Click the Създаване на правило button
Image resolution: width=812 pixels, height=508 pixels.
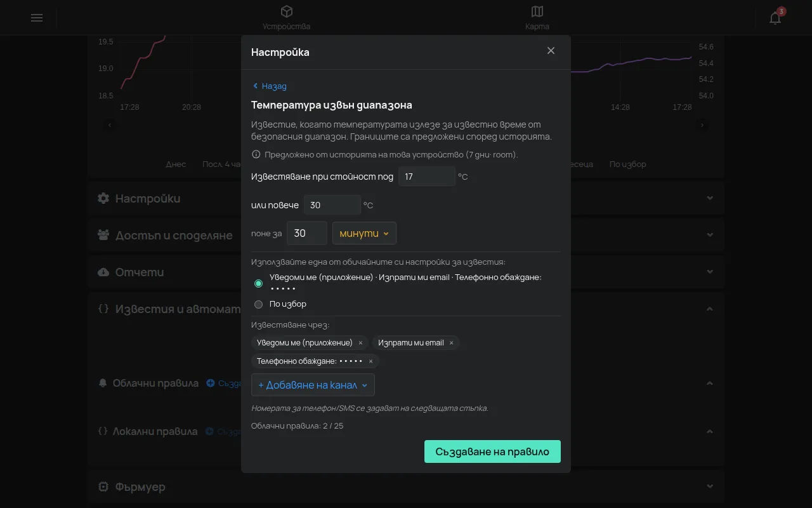(x=492, y=451)
